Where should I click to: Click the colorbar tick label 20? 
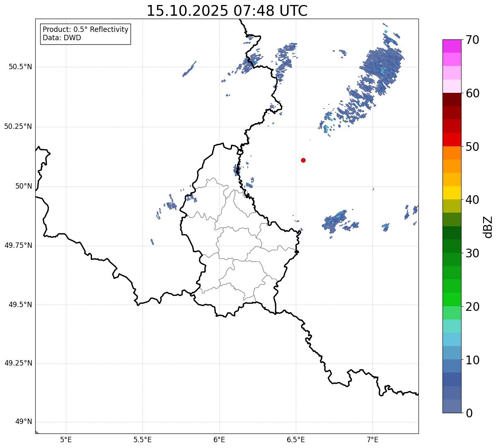(x=472, y=307)
